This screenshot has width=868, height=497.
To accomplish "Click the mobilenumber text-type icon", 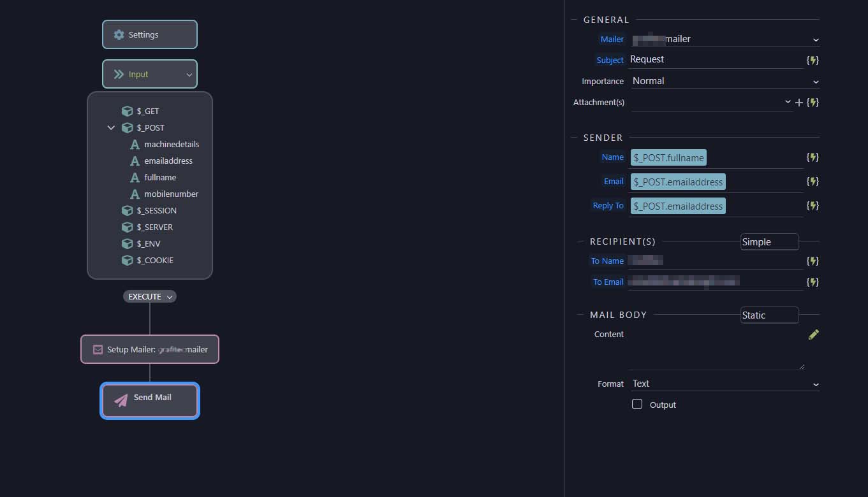I will coord(135,194).
